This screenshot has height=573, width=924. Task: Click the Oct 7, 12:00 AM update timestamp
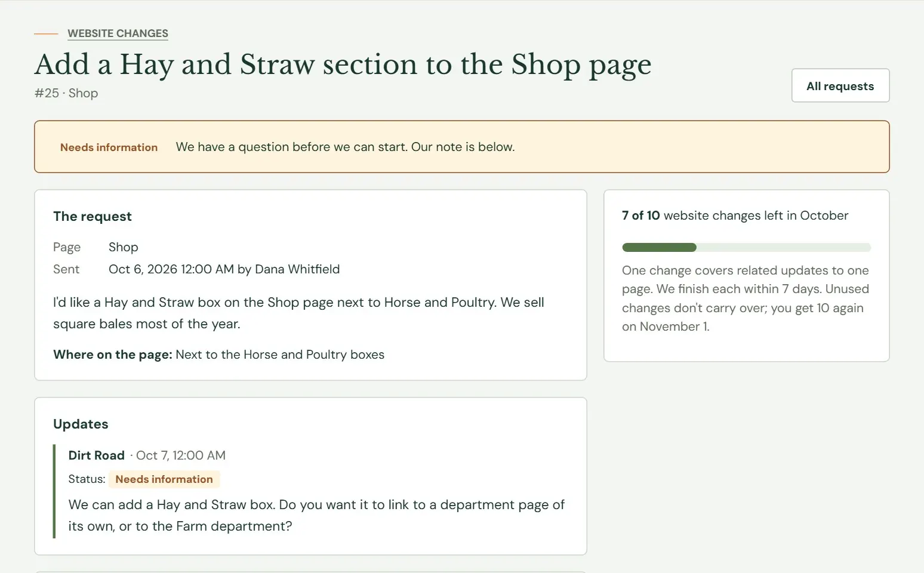click(181, 455)
